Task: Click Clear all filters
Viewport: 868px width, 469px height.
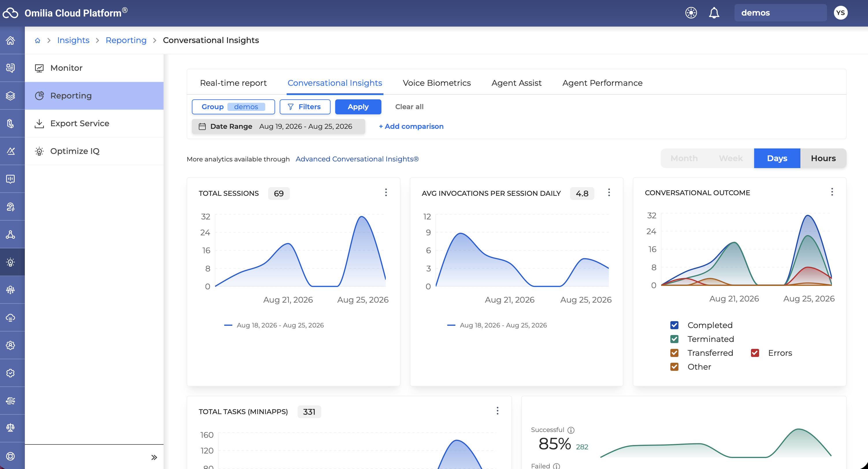Action: 409,107
